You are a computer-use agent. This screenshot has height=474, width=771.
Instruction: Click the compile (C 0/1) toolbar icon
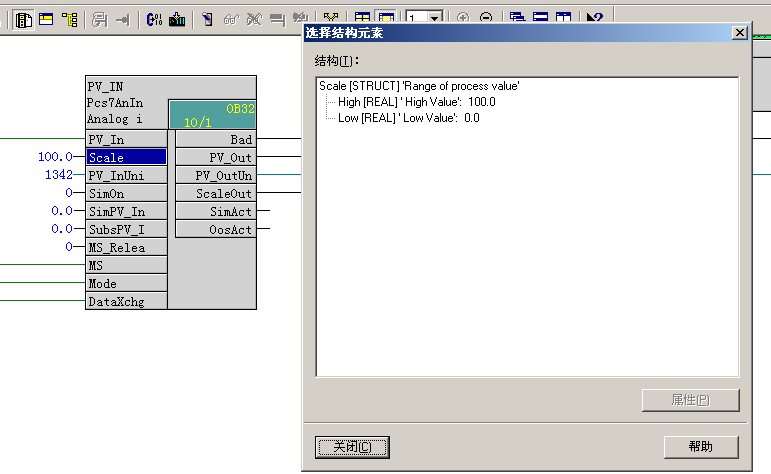(x=155, y=18)
